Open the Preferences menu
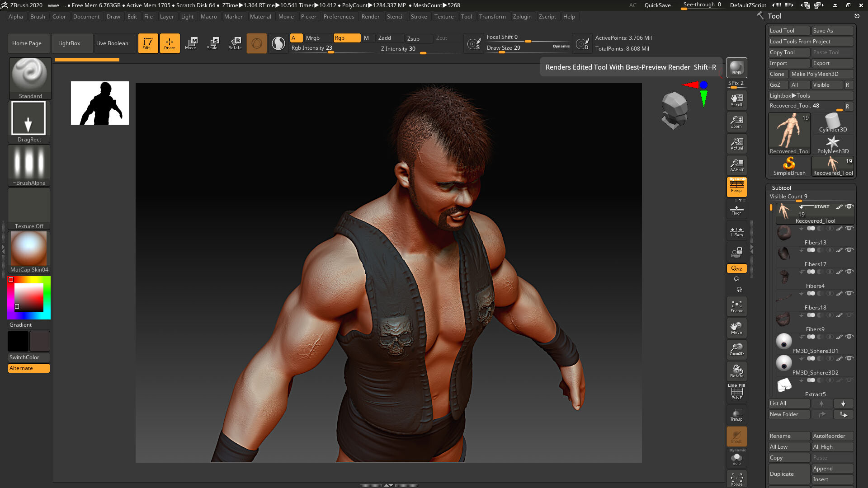The height and width of the screenshot is (488, 868). click(x=339, y=17)
